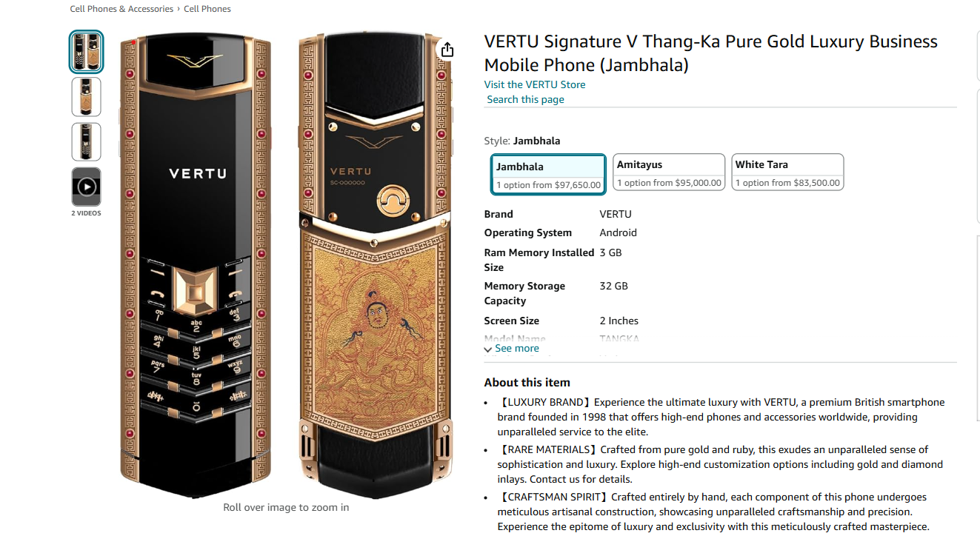
Task: Collapse the product specification table
Action: click(516, 348)
